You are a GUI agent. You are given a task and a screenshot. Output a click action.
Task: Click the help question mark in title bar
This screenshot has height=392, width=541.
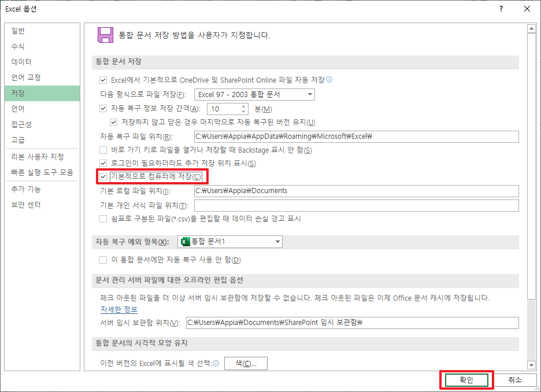pos(501,9)
